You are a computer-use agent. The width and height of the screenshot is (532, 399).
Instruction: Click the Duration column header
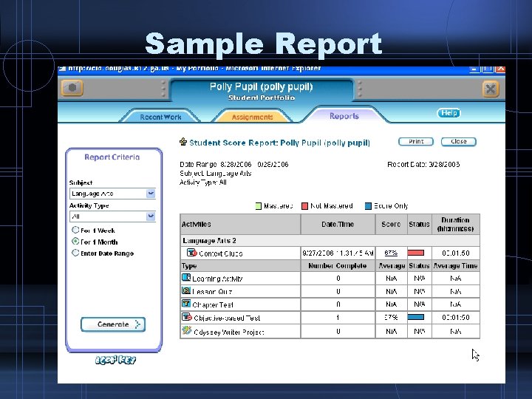(455, 225)
